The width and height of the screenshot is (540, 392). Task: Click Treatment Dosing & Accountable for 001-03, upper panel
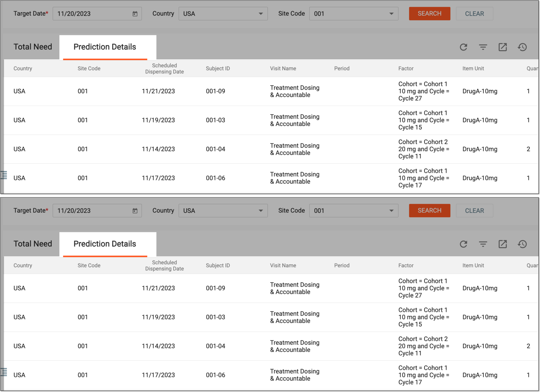pyautogui.click(x=295, y=120)
